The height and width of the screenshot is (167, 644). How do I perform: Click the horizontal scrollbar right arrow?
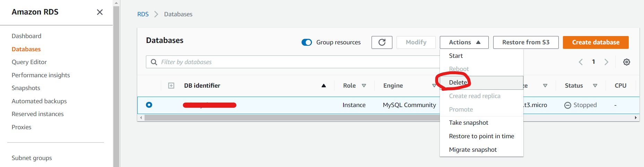click(636, 118)
